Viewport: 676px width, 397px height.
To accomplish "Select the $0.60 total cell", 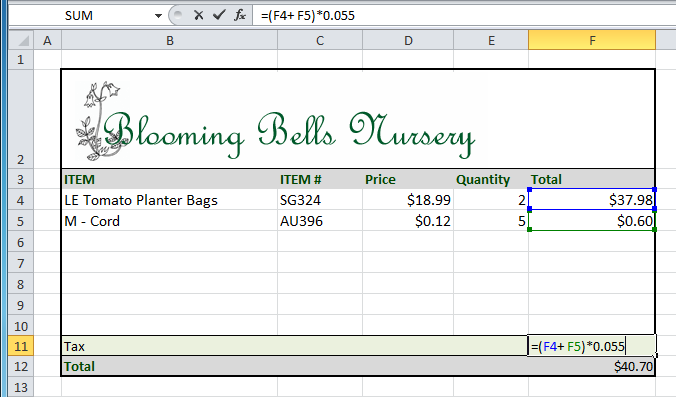I will [x=592, y=221].
